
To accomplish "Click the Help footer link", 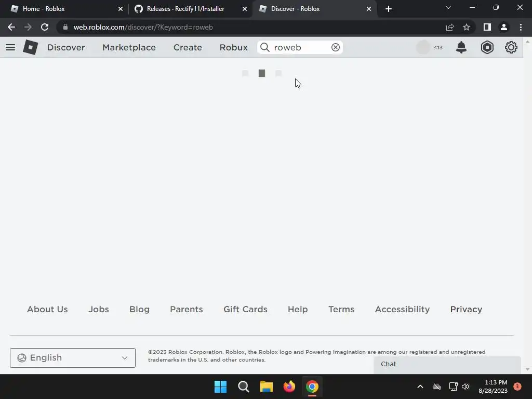I will (x=298, y=309).
